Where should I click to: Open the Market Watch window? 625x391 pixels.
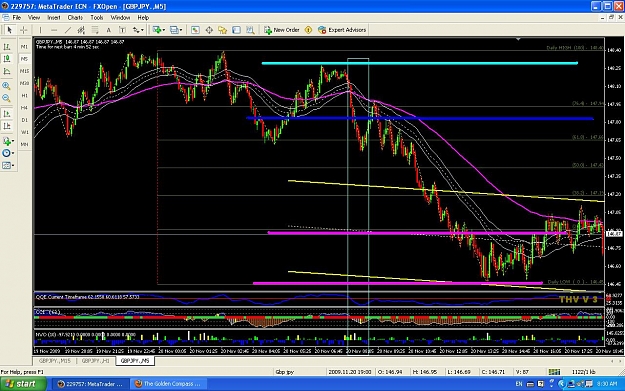[x=195, y=30]
